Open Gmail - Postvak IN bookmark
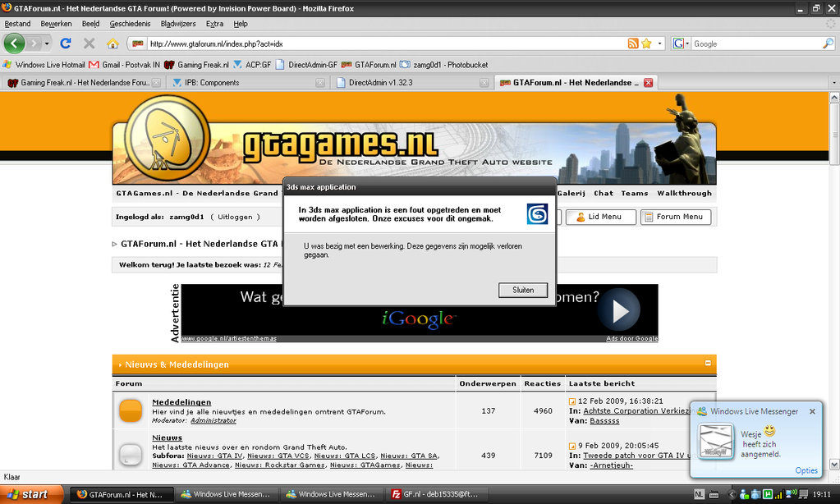 coord(124,65)
